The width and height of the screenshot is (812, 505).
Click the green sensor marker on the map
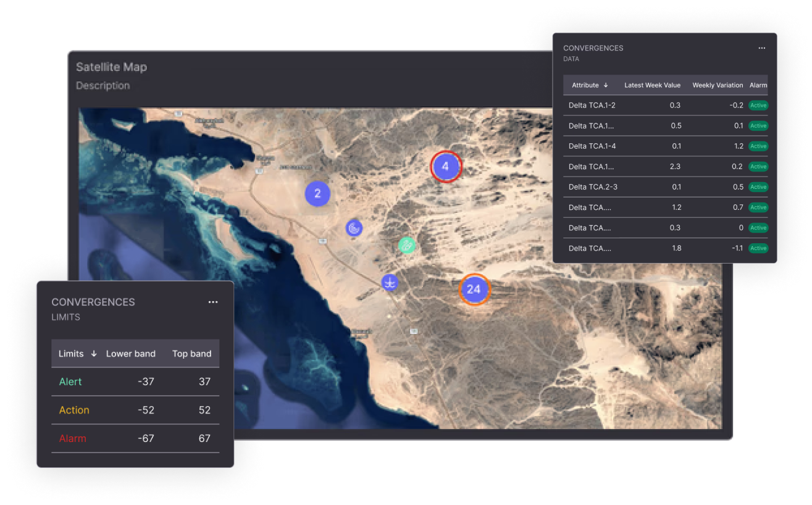click(406, 245)
